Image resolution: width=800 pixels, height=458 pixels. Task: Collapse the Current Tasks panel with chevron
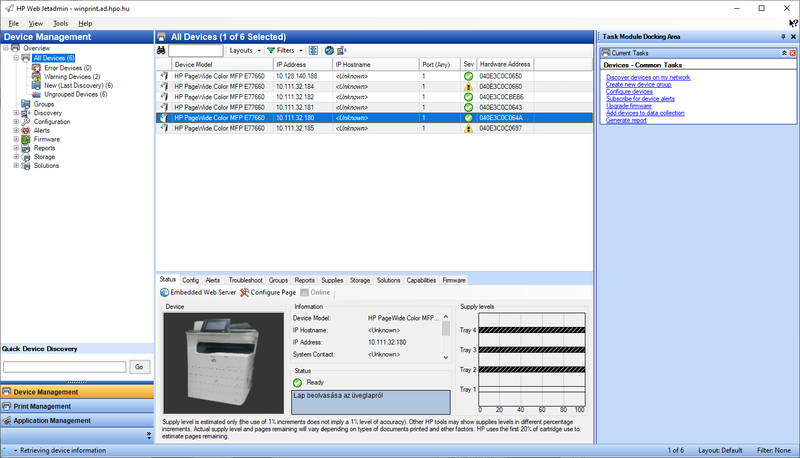coord(784,52)
